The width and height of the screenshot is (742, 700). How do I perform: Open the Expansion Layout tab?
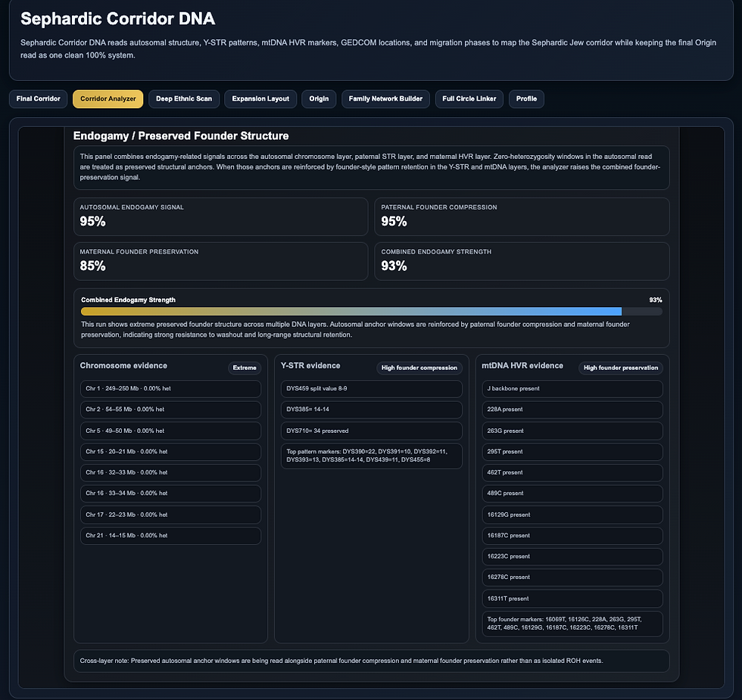[260, 99]
